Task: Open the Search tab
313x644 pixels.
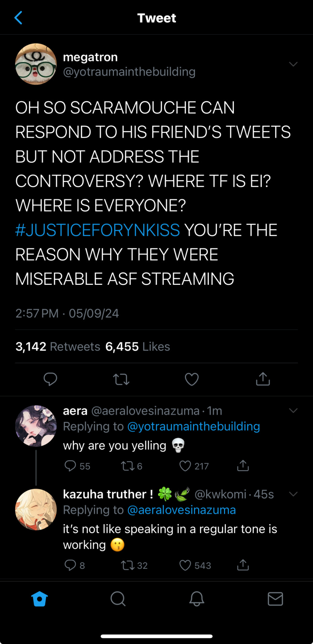Action: click(x=118, y=599)
